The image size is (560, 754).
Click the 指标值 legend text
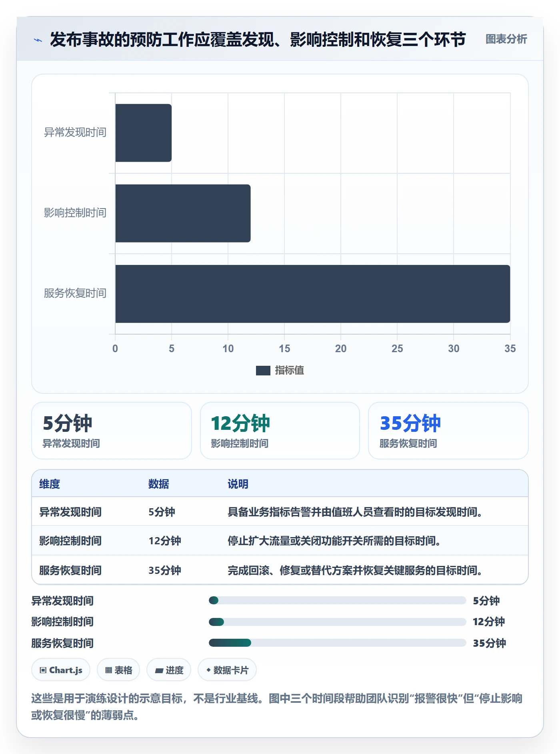tap(290, 371)
